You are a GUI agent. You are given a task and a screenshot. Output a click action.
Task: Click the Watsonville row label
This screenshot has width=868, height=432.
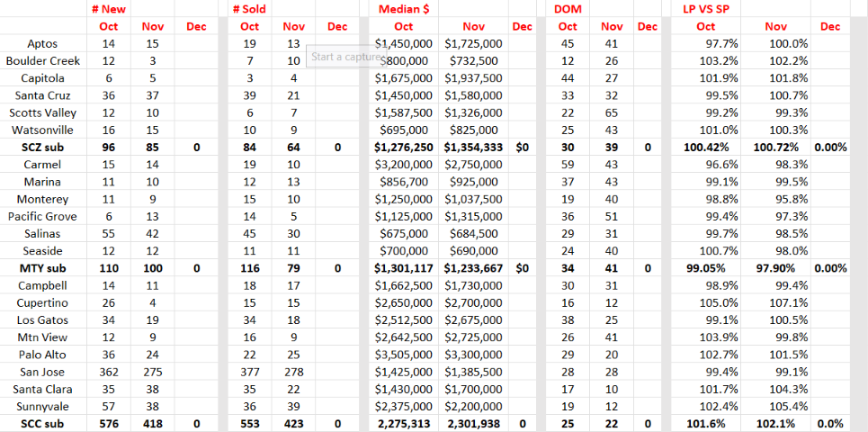click(42, 130)
